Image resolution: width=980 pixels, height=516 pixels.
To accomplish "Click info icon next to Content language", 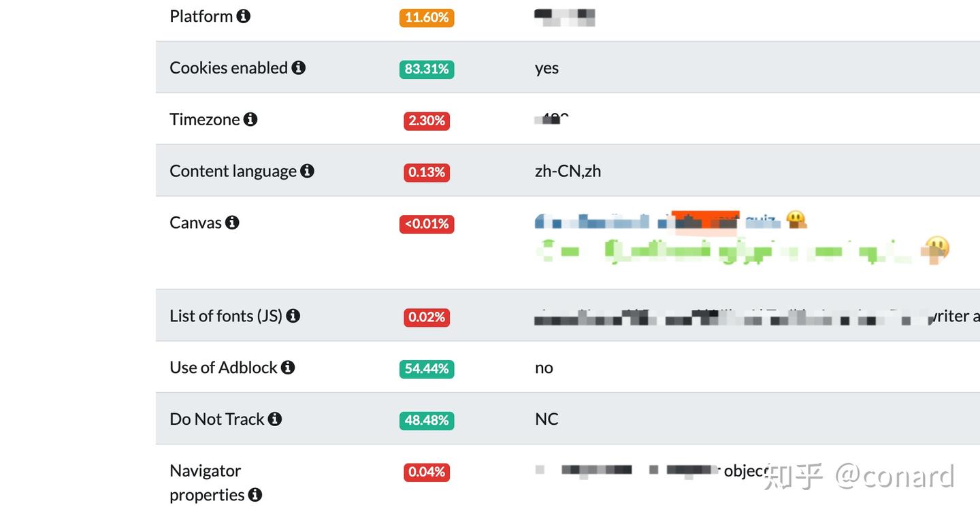I will pos(308,171).
